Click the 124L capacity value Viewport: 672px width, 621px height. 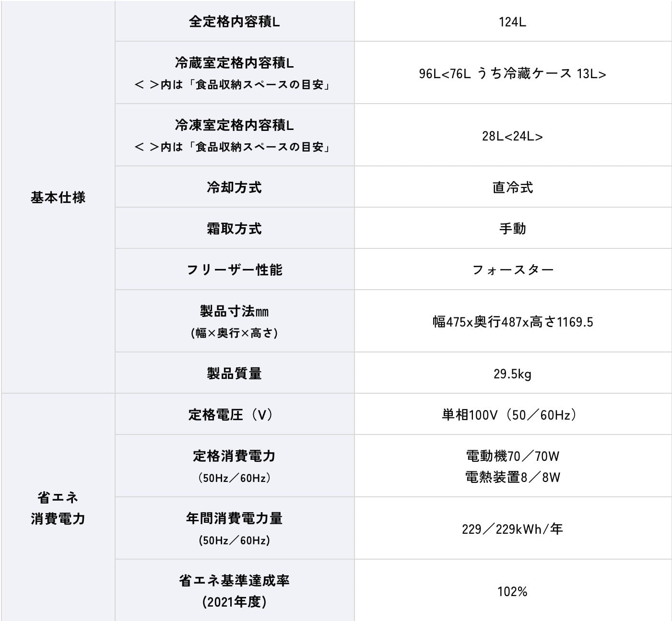click(x=512, y=22)
